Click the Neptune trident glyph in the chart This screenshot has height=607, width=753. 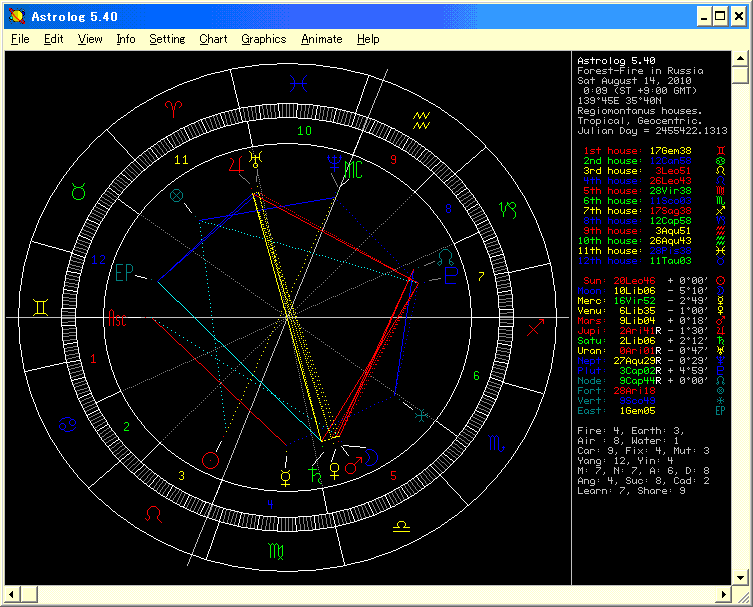[x=334, y=164]
